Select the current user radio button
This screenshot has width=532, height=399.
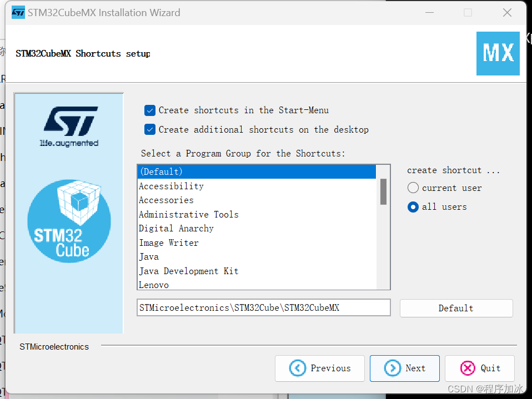click(x=413, y=188)
